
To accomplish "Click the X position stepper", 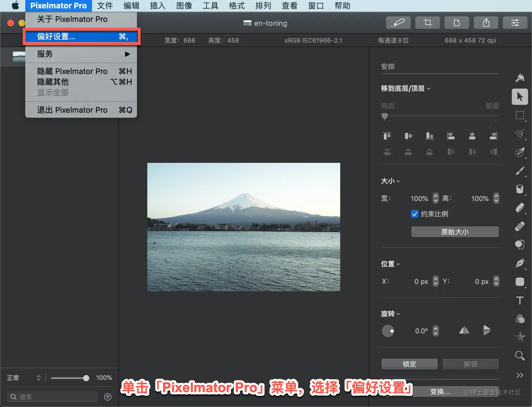I will 436,281.
